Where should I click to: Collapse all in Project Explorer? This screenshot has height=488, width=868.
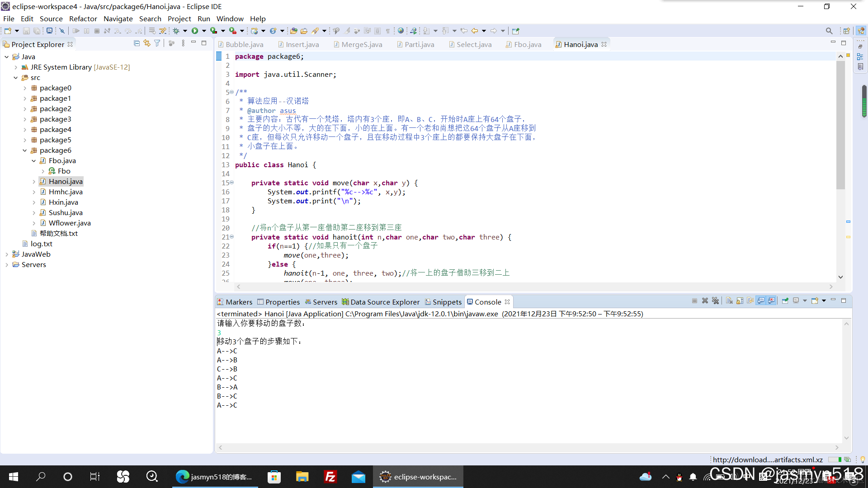coord(137,43)
